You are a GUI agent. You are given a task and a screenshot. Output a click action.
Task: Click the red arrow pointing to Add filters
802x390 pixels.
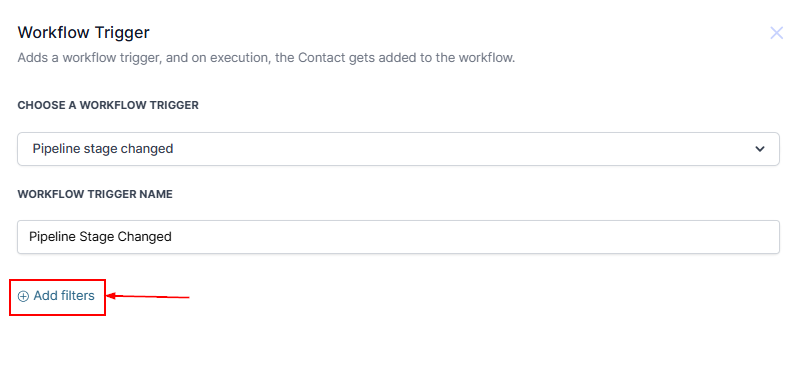coord(148,296)
